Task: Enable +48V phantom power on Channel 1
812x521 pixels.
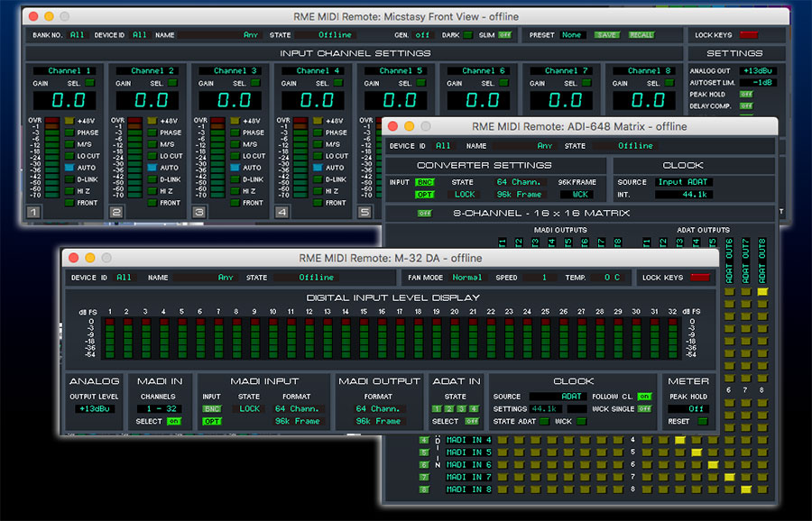Action: pos(70,121)
